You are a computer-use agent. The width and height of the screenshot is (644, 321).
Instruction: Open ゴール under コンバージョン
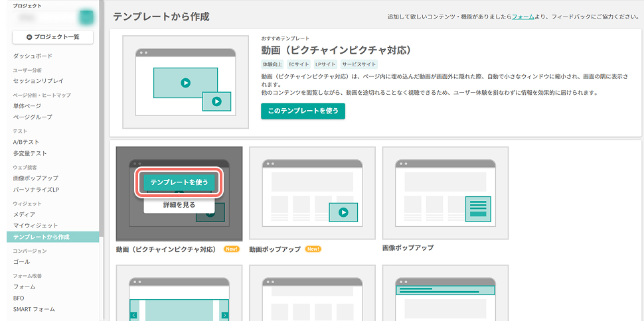(x=21, y=262)
